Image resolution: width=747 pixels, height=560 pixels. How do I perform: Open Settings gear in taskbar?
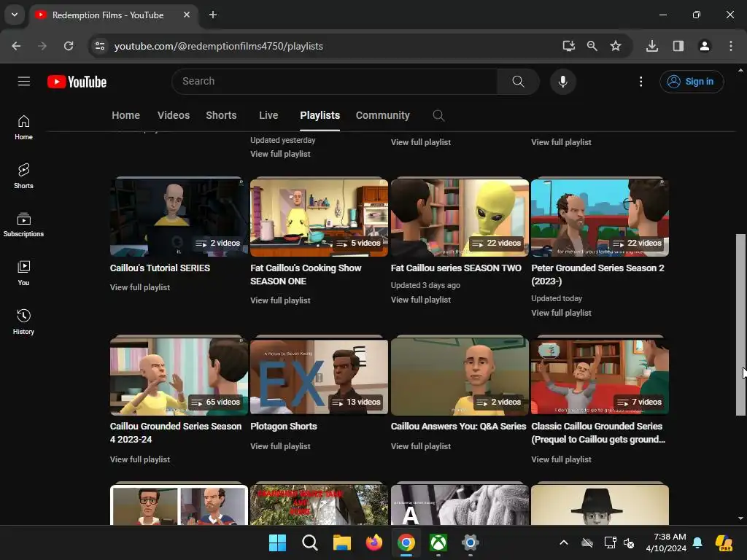pyautogui.click(x=471, y=542)
